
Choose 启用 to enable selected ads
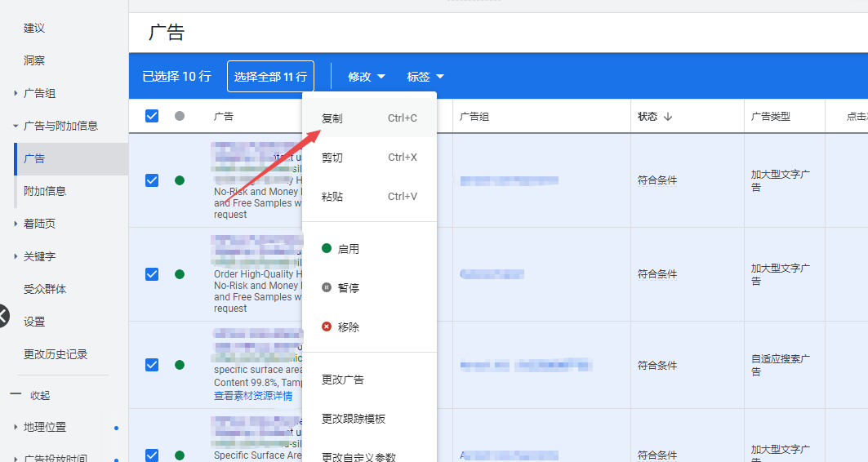[x=369, y=249]
